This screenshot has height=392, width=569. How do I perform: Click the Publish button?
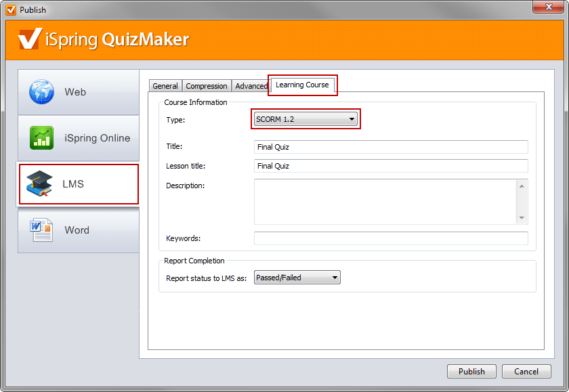(x=471, y=371)
